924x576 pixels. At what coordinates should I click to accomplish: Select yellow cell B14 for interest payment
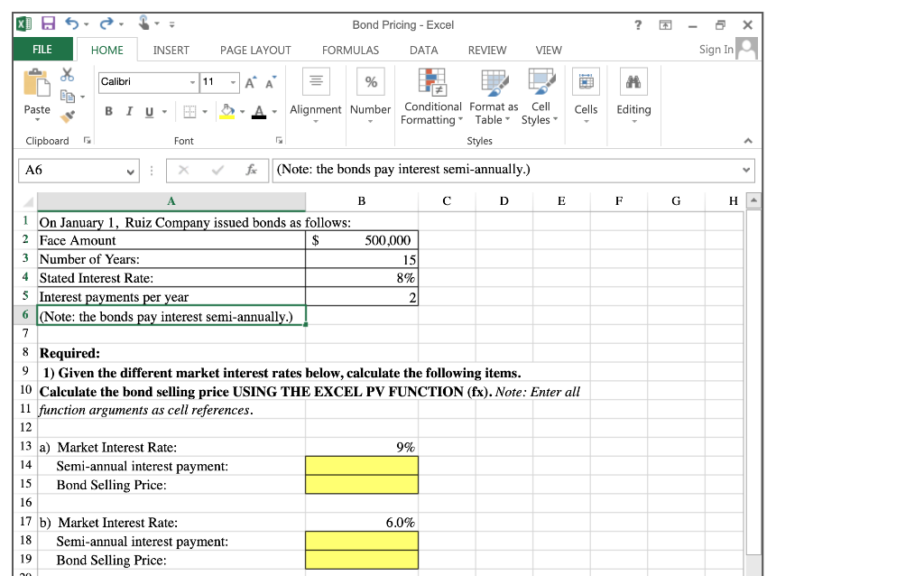[361, 466]
